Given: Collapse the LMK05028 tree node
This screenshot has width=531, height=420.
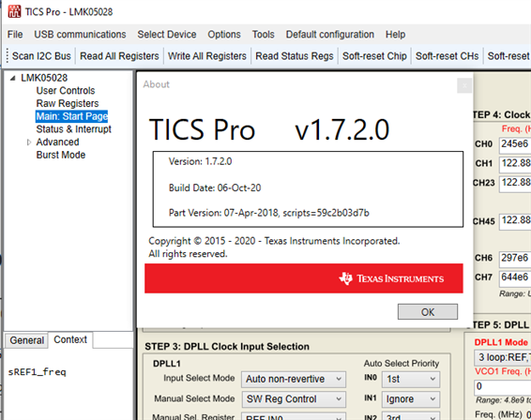Looking at the screenshot, I should [x=13, y=78].
